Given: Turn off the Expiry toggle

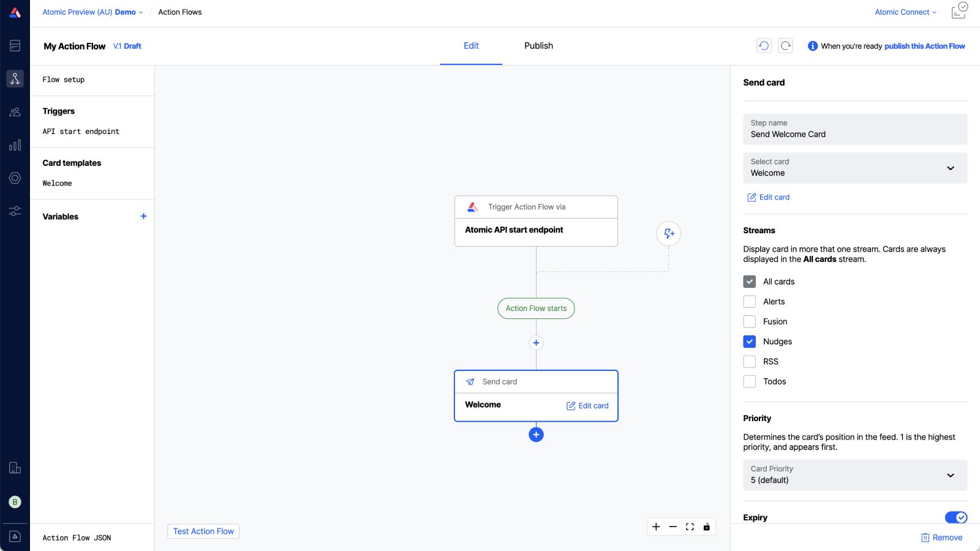Looking at the screenshot, I should (956, 517).
